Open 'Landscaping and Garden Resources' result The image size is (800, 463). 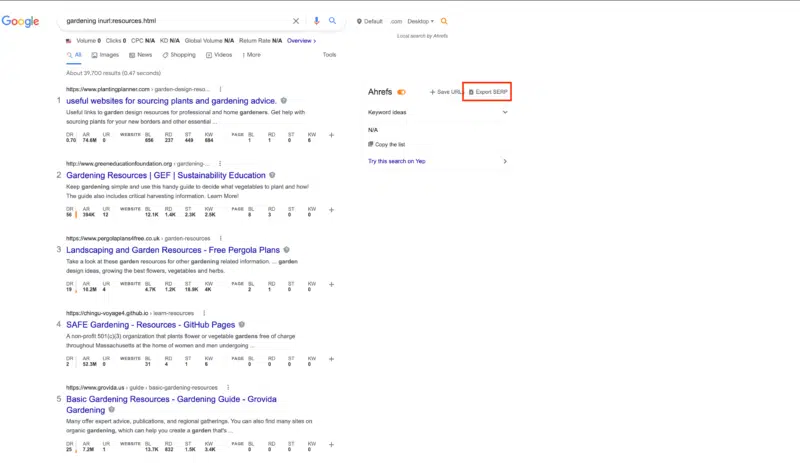[x=173, y=250]
